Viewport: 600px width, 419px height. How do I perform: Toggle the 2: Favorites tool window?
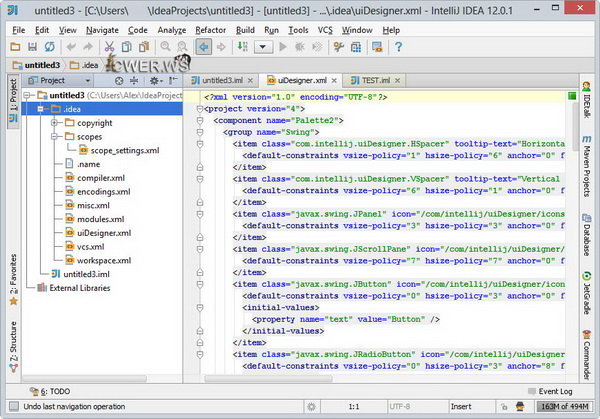tap(13, 279)
